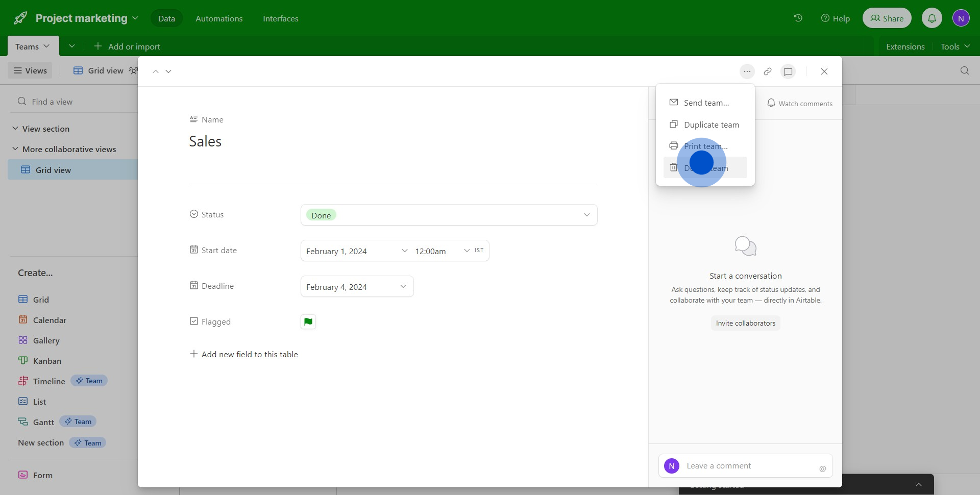Choose Send team option in menu
This screenshot has height=495, width=980.
pyautogui.click(x=706, y=103)
